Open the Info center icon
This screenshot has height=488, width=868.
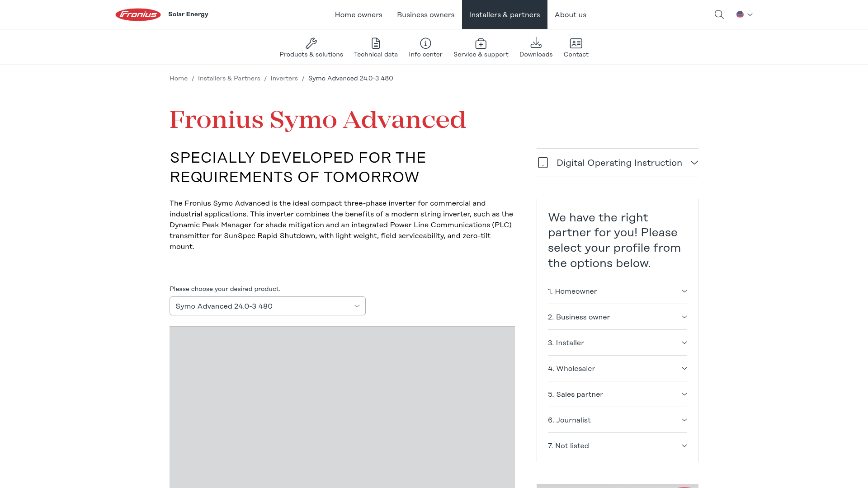[425, 43]
